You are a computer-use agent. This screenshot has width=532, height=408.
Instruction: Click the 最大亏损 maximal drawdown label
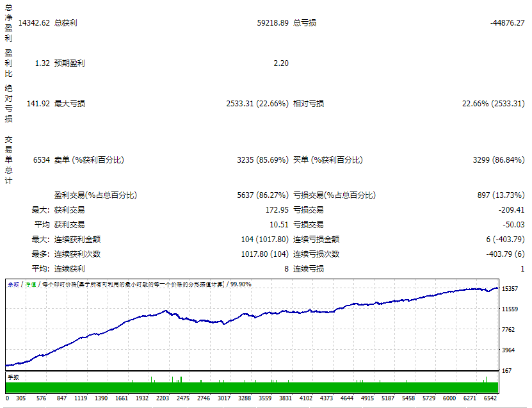70,104
